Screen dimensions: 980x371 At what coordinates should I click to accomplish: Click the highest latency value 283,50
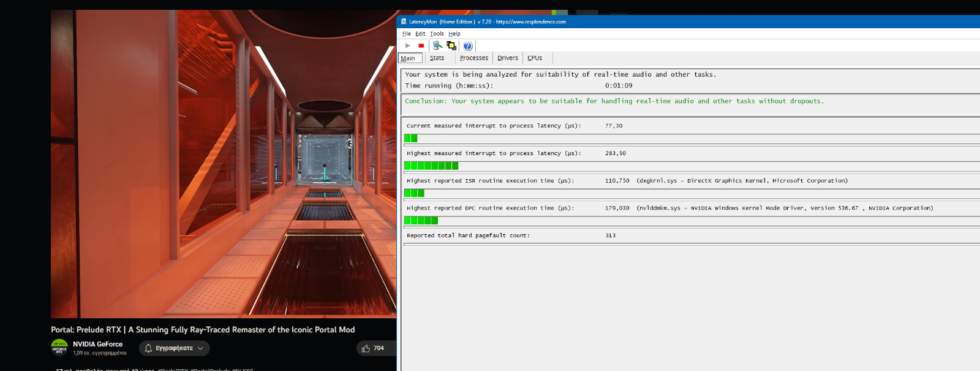[x=616, y=153]
